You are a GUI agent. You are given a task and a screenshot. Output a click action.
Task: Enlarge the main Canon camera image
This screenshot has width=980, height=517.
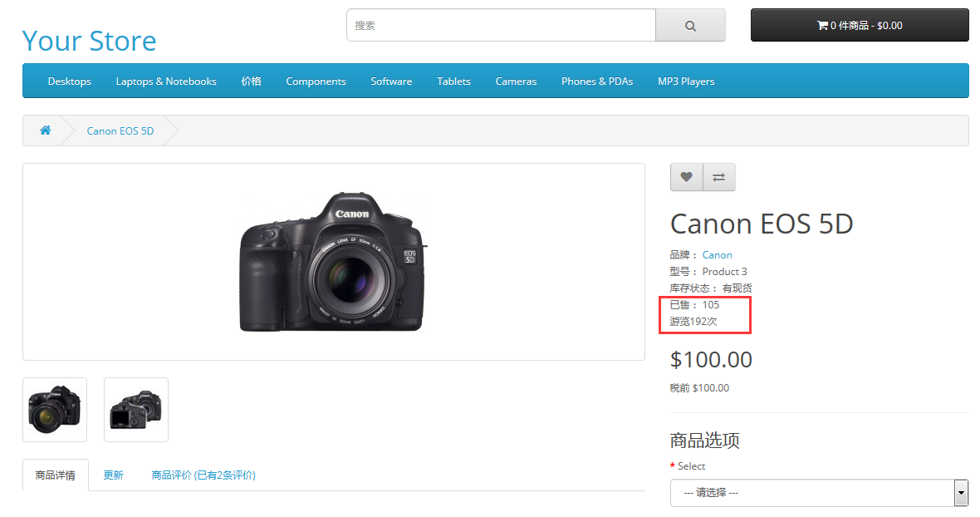(x=334, y=262)
